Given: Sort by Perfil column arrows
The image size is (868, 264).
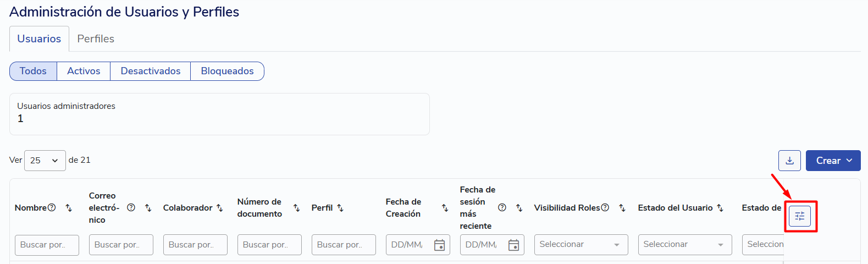Looking at the screenshot, I should (x=340, y=208).
